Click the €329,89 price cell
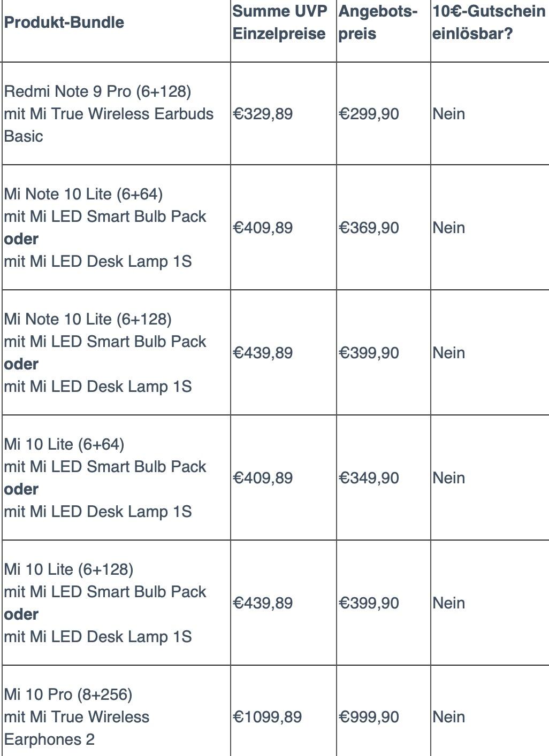Viewport: 549px width, 756px height. coord(263,114)
